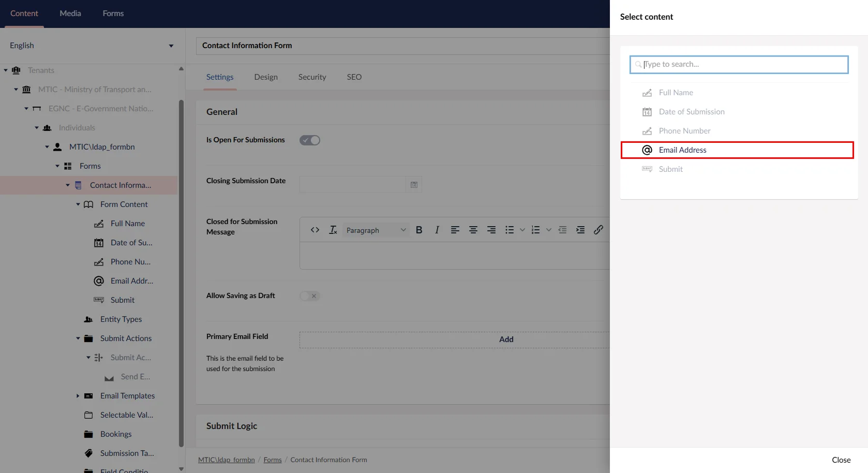This screenshot has height=473, width=868.
Task: Open the Paragraph style dropdown
Action: pyautogui.click(x=376, y=230)
